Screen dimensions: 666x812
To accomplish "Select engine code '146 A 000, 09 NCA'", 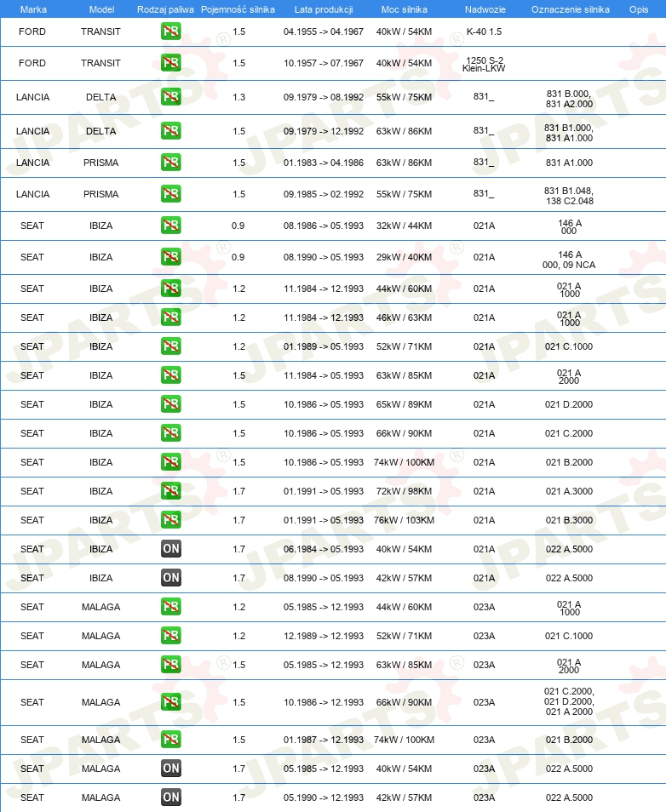I will 569,260.
